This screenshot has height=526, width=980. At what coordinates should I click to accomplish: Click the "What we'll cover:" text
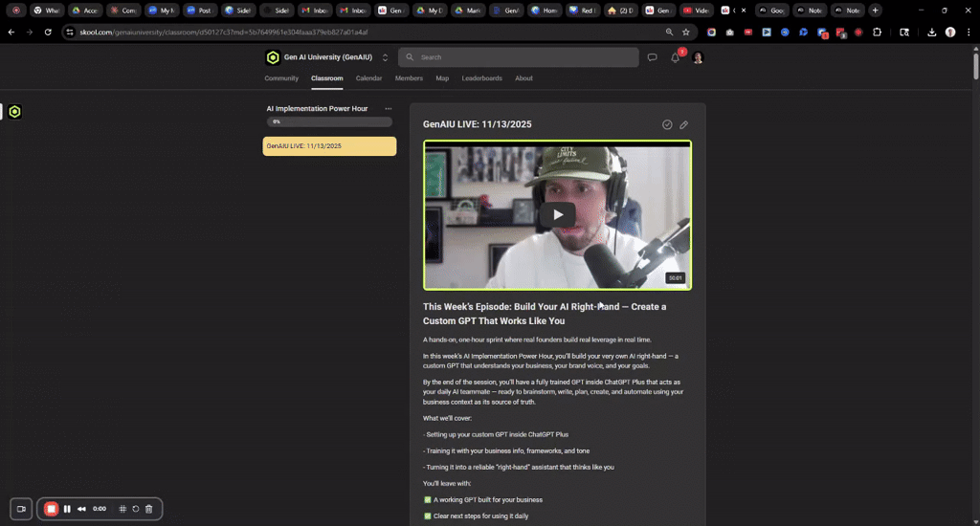coord(447,419)
